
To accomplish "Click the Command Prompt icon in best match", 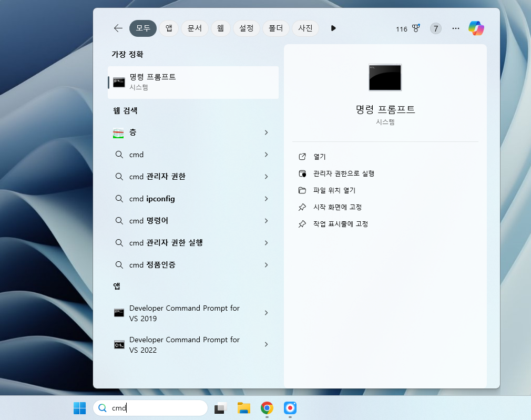I will tap(119, 83).
